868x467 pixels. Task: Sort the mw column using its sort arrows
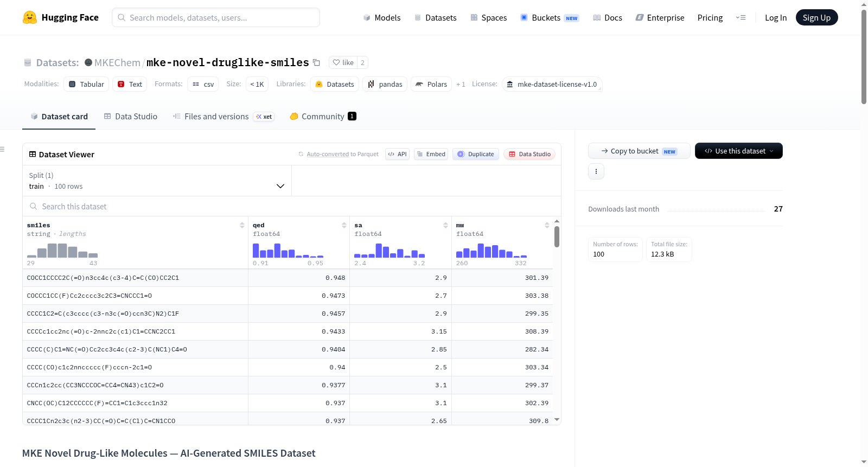(x=547, y=225)
